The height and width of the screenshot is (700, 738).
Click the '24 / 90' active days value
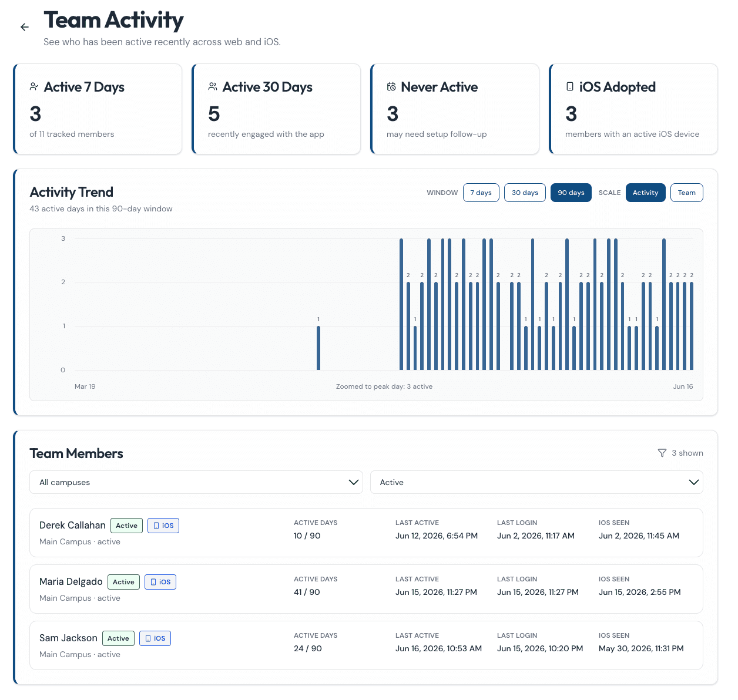point(308,648)
